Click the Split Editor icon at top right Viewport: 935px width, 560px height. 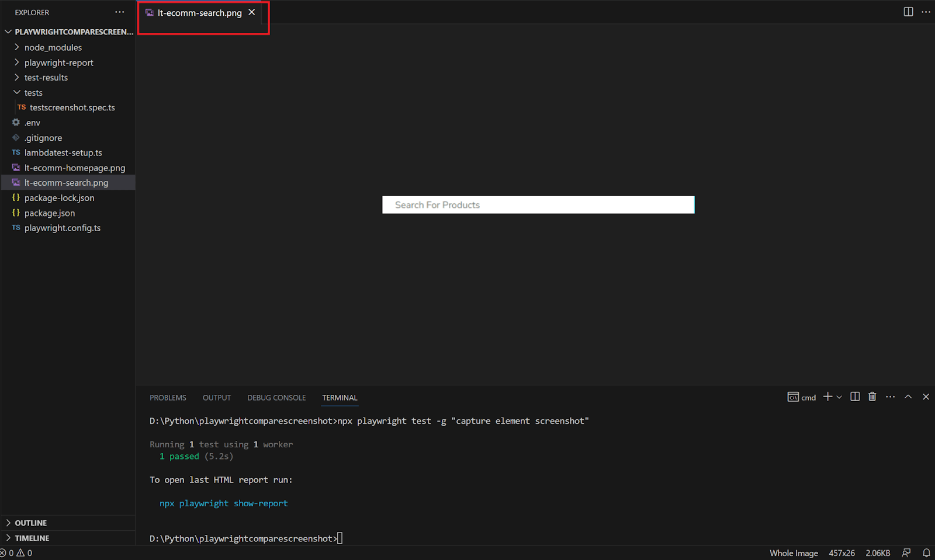(x=908, y=12)
